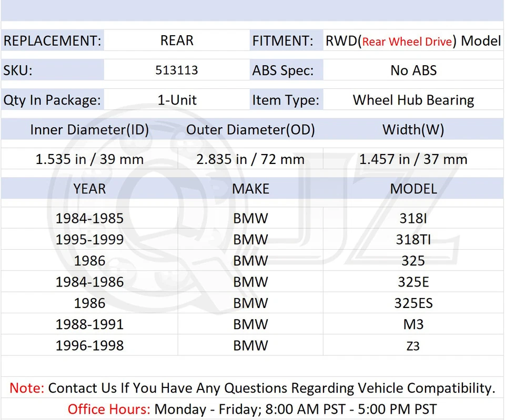
Task: Click the REPLACEMENT: label cell
Action: pos(52,40)
